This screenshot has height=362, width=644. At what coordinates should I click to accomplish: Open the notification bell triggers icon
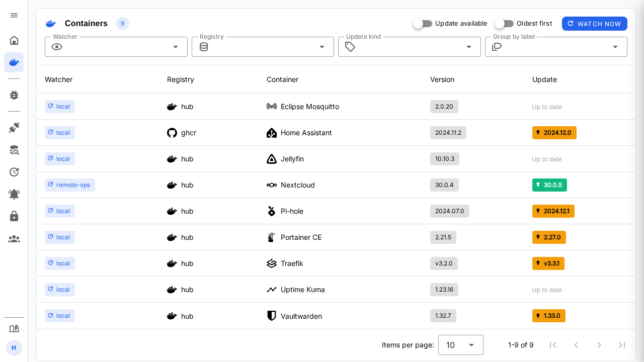click(x=14, y=194)
